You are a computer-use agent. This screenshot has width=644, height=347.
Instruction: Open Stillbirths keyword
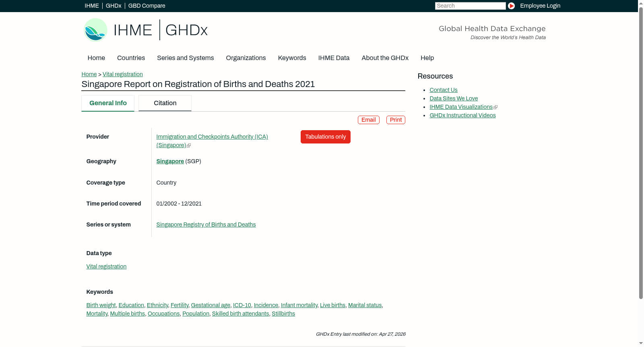tap(283, 314)
